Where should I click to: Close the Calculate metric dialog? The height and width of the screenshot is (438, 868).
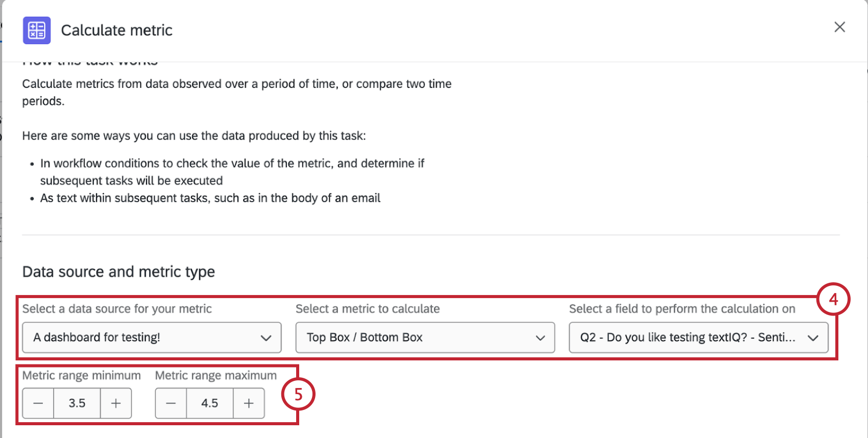click(x=839, y=27)
